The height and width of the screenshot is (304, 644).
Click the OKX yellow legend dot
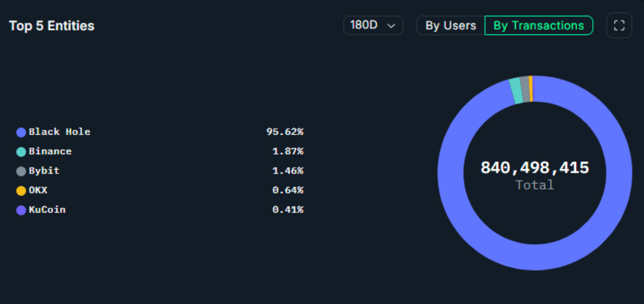pyautogui.click(x=21, y=190)
